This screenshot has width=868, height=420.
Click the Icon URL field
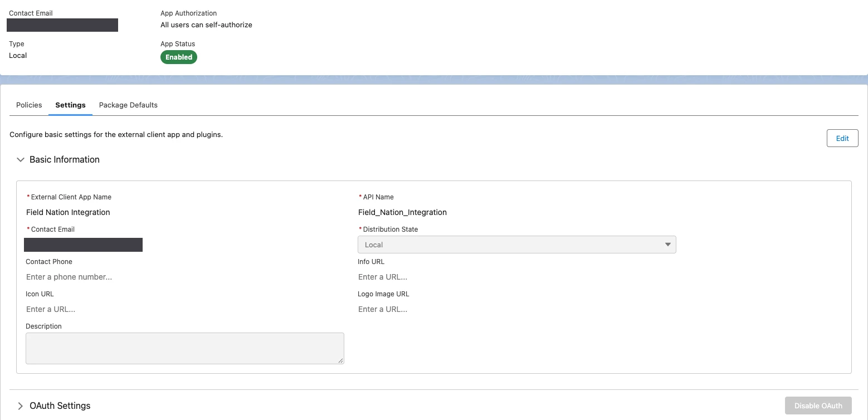[x=184, y=309]
